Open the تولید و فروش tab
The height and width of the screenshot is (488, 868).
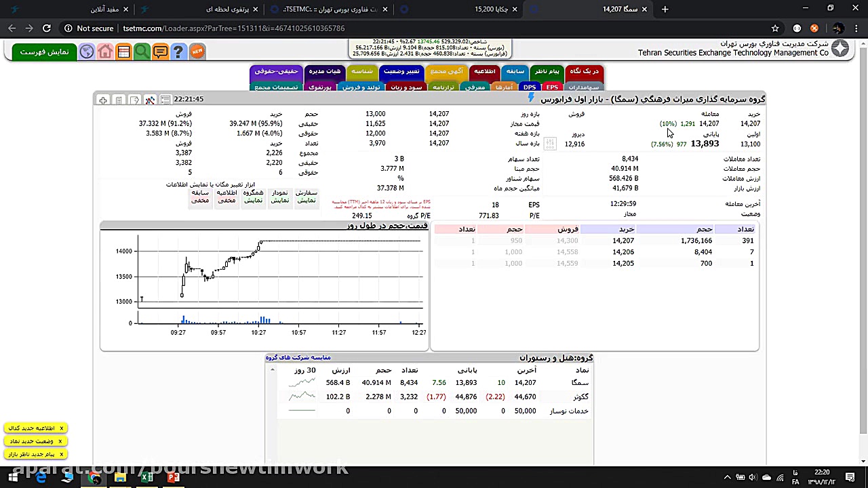361,87
